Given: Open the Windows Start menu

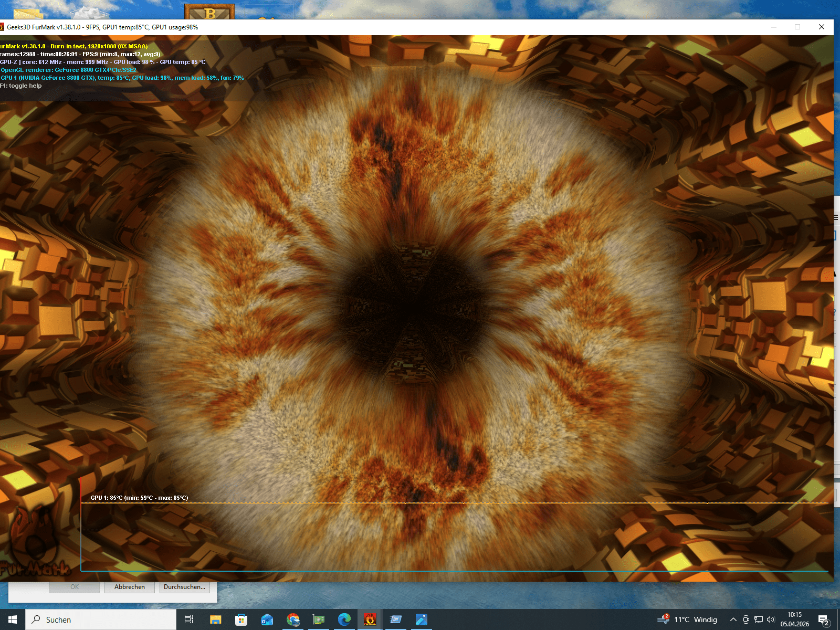Looking at the screenshot, I should pos(13,619).
